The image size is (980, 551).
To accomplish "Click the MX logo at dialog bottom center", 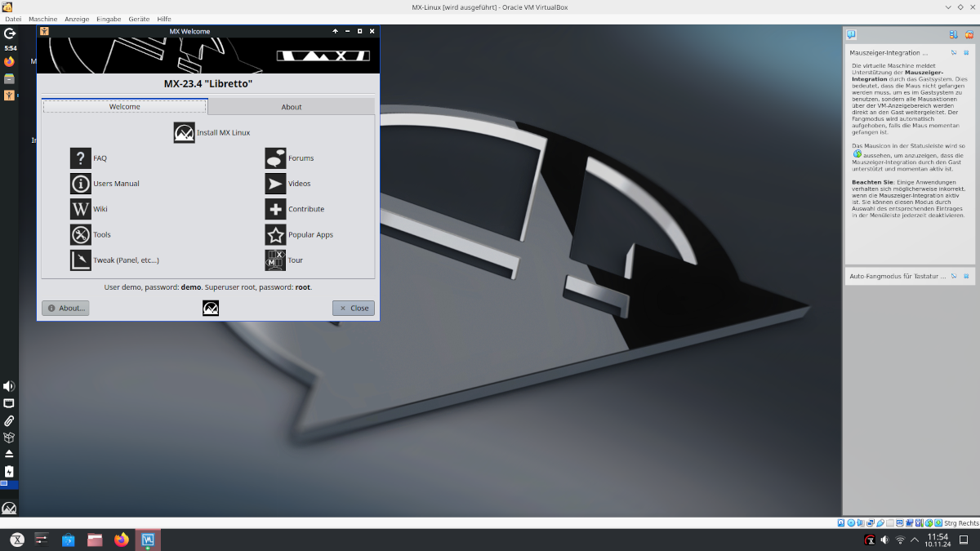I will (211, 308).
